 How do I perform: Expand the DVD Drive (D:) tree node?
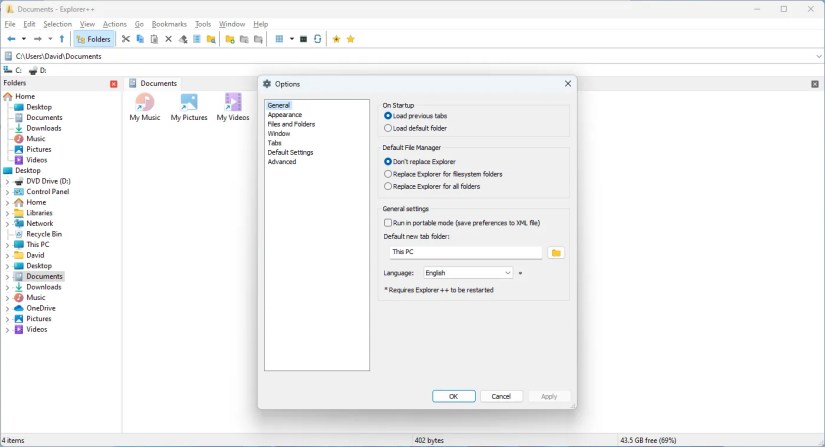click(7, 181)
